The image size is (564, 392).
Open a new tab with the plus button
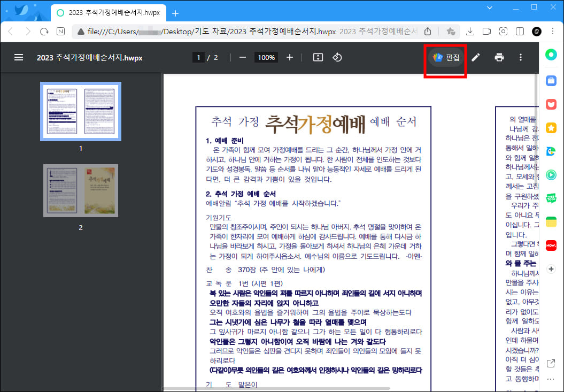point(176,12)
